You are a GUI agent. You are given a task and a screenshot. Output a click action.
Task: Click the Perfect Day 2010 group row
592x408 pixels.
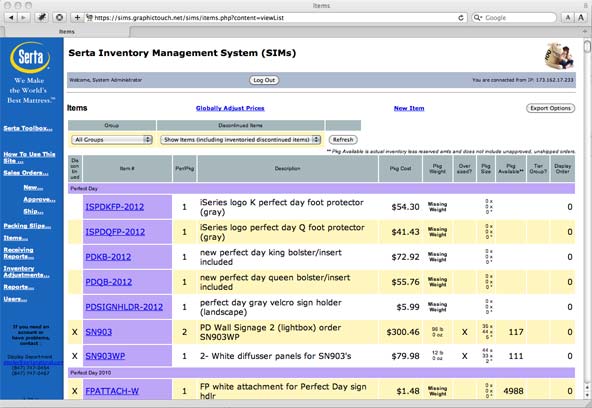[321, 373]
